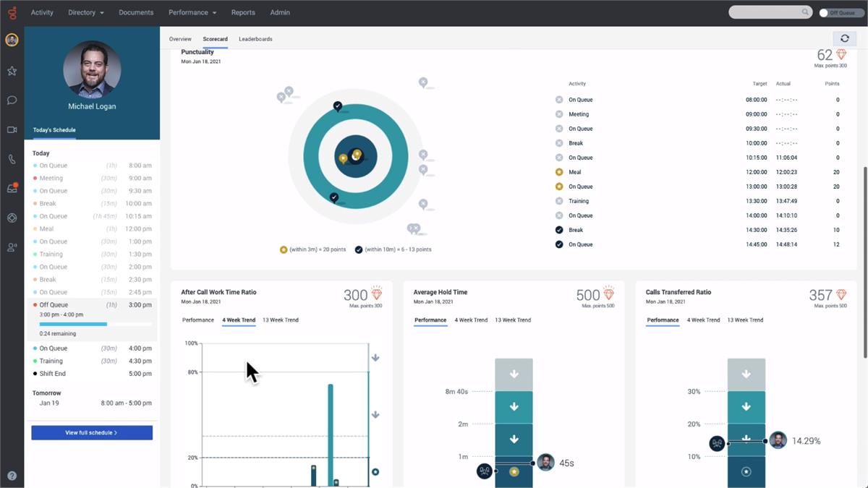
Task: Click the gold pin in target center
Action: [357, 155]
